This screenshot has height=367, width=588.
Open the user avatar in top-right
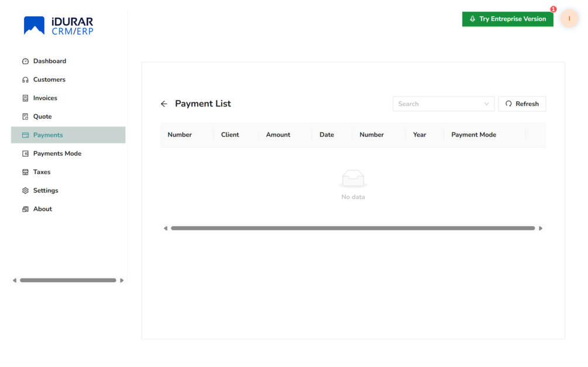click(x=569, y=18)
